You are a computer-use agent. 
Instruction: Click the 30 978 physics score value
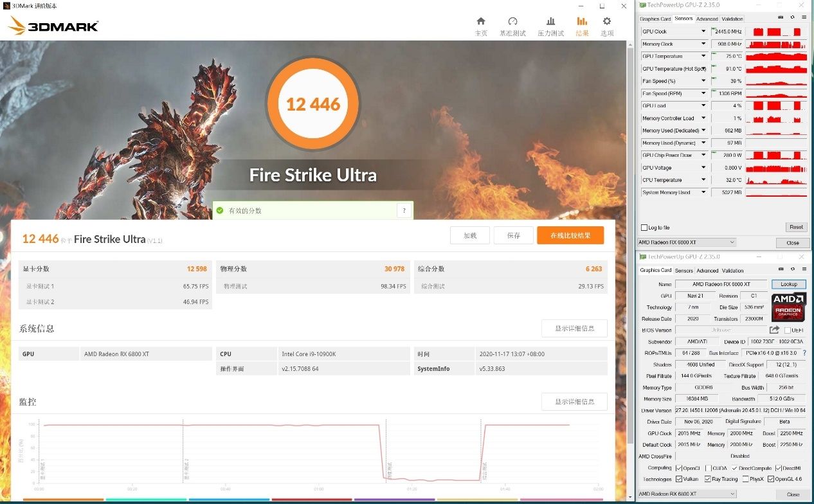tap(395, 269)
